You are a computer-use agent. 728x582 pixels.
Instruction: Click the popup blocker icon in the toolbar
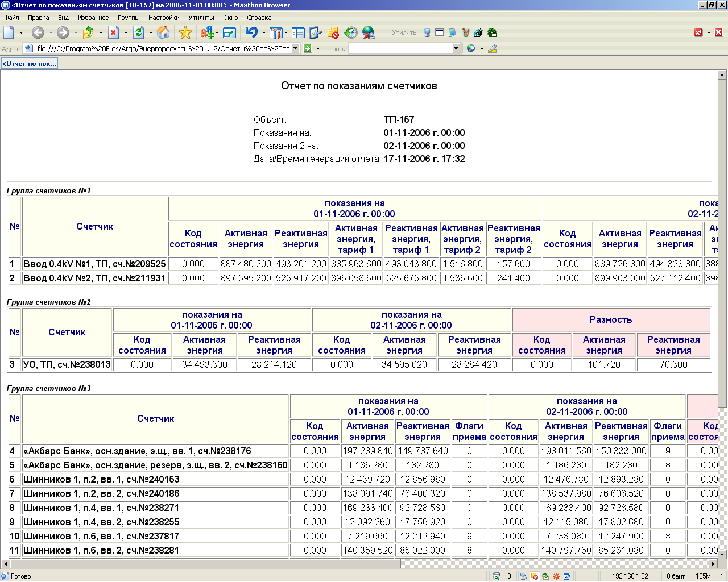click(x=333, y=33)
